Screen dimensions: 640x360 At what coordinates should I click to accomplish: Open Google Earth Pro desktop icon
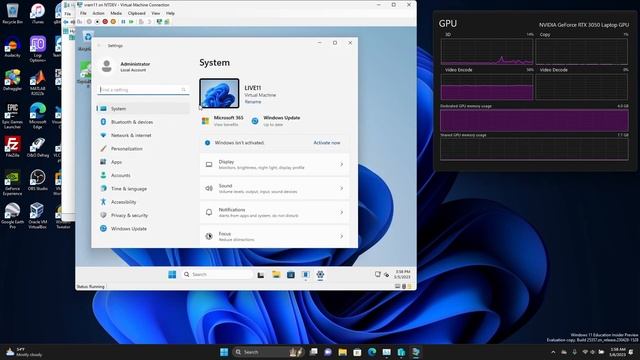12,216
